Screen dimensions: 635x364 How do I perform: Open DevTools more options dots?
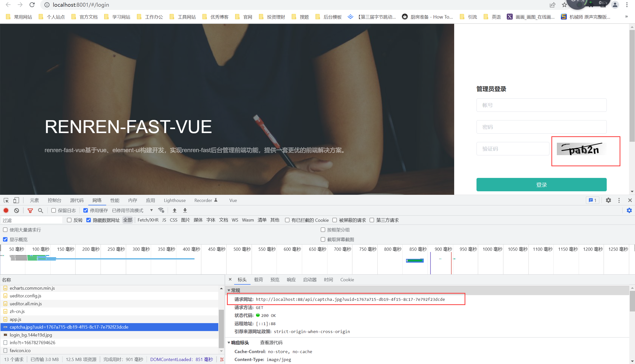pyautogui.click(x=619, y=200)
